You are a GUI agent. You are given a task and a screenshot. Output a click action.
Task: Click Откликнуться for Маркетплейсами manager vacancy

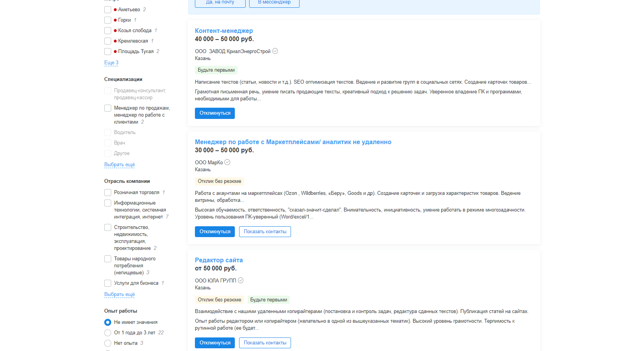pos(215,232)
